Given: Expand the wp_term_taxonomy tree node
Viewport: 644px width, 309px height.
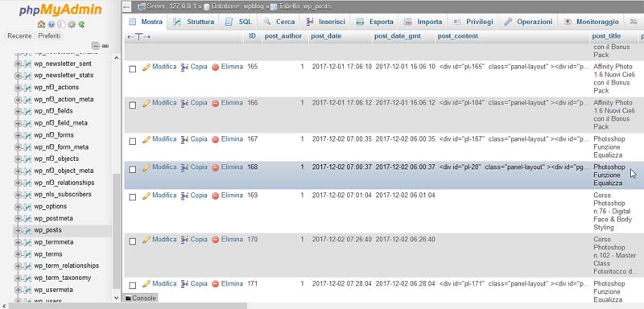Looking at the screenshot, I should click(18, 278).
